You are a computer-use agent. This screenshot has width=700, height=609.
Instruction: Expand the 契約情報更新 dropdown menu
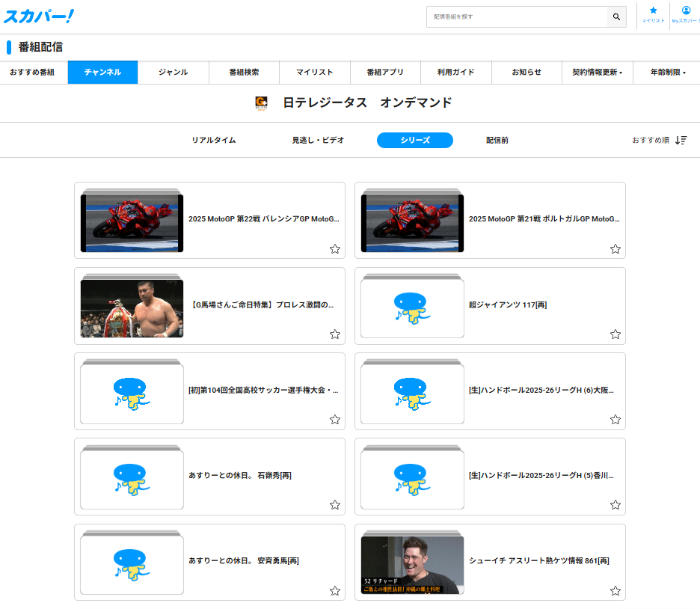click(x=597, y=73)
